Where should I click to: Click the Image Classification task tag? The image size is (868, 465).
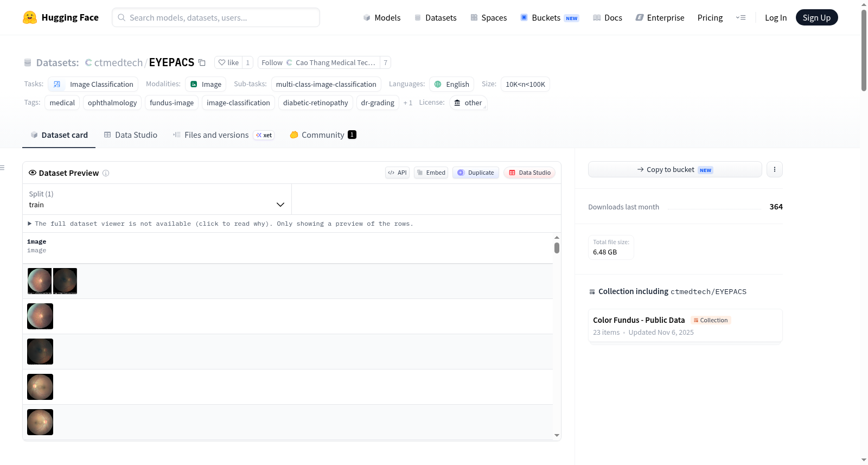click(93, 84)
